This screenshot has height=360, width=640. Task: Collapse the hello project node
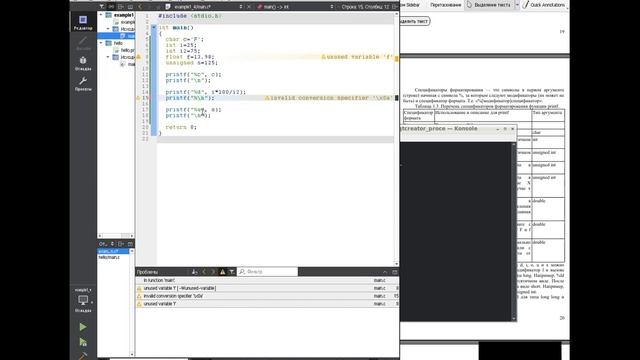pyautogui.click(x=101, y=43)
